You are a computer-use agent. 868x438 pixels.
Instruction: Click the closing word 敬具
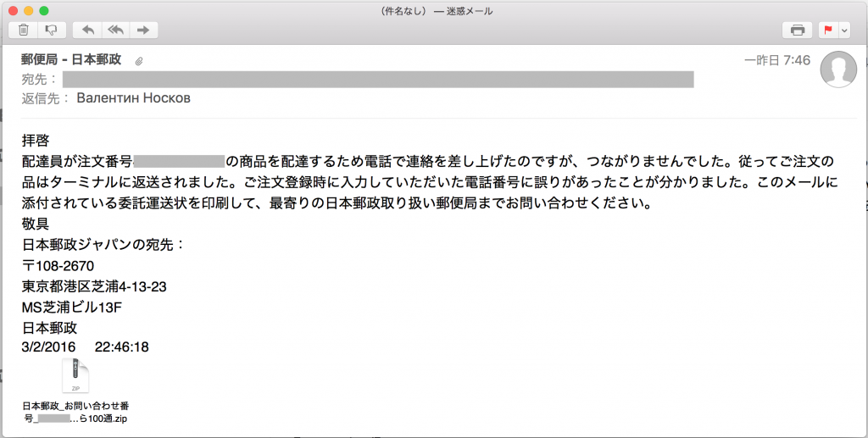36,224
